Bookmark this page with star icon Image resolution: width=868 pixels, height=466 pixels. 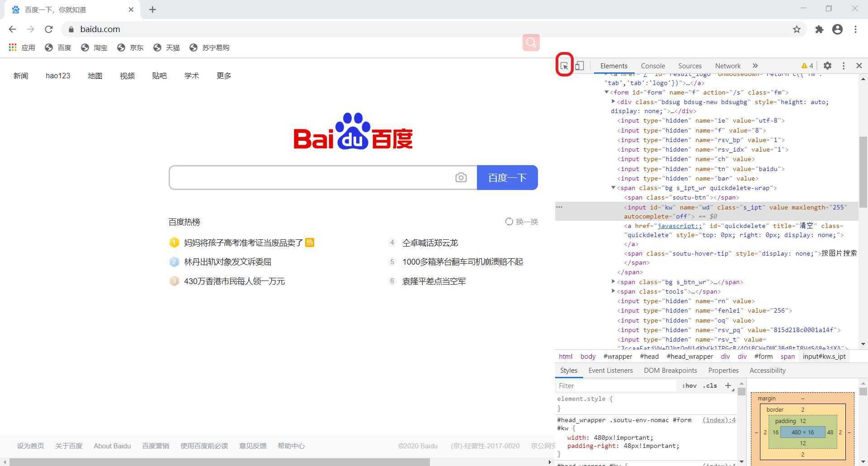[x=797, y=29]
